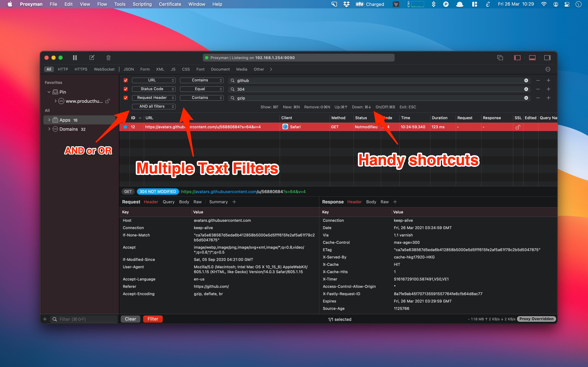Toggle the Status Code filter checkbox
Image resolution: width=588 pixels, height=367 pixels.
(x=126, y=89)
